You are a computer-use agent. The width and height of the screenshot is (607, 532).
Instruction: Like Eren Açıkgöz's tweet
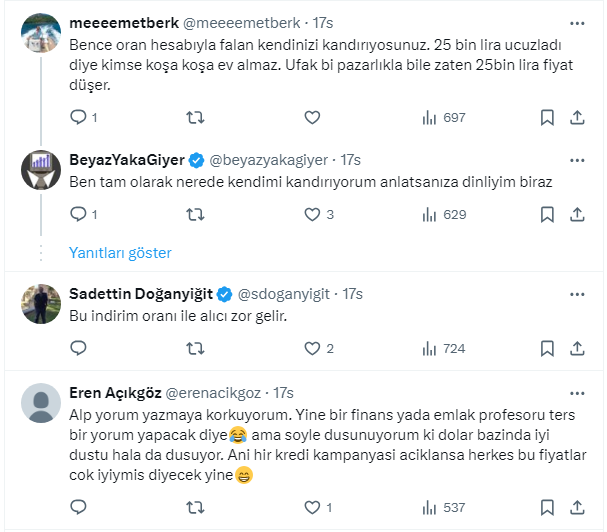click(312, 505)
